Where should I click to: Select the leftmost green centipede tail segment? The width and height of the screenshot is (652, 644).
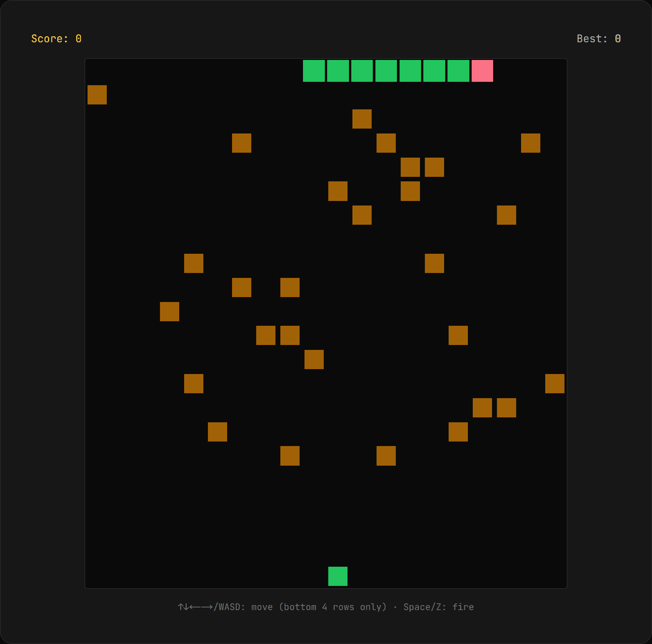(x=314, y=71)
